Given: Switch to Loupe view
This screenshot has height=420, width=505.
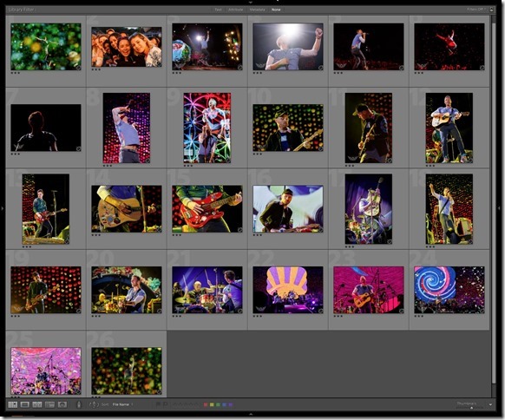Looking at the screenshot, I should pyautogui.click(x=25, y=404).
